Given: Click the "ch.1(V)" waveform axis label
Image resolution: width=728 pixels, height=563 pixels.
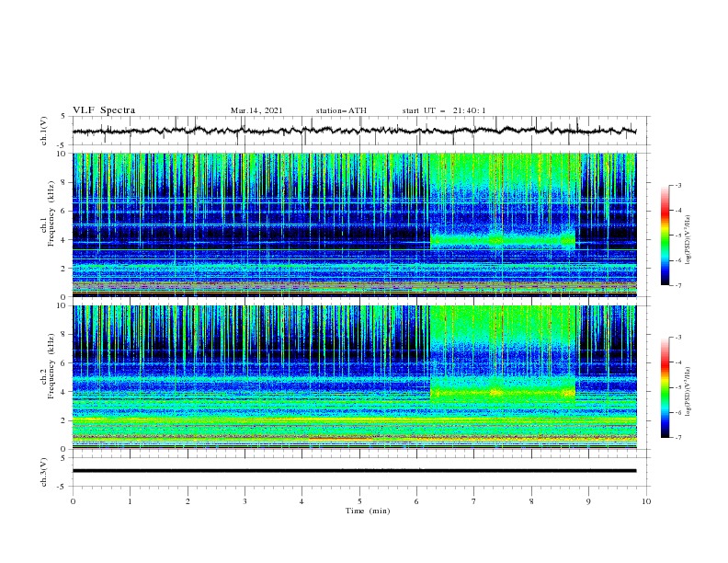Looking at the screenshot, I should 44,131.
